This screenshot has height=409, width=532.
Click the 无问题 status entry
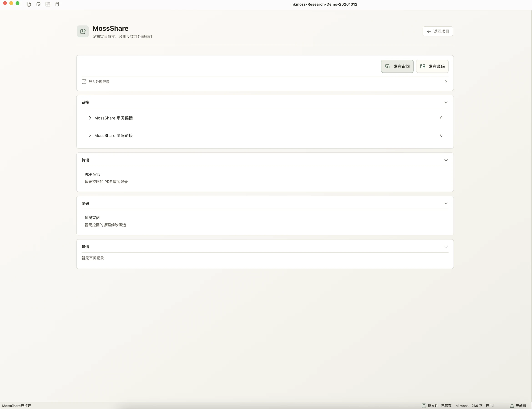521,406
